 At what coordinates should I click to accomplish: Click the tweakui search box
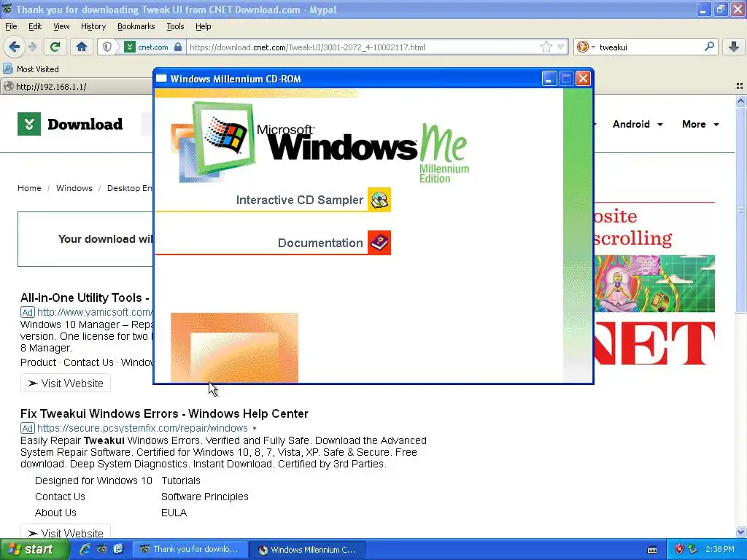(649, 47)
